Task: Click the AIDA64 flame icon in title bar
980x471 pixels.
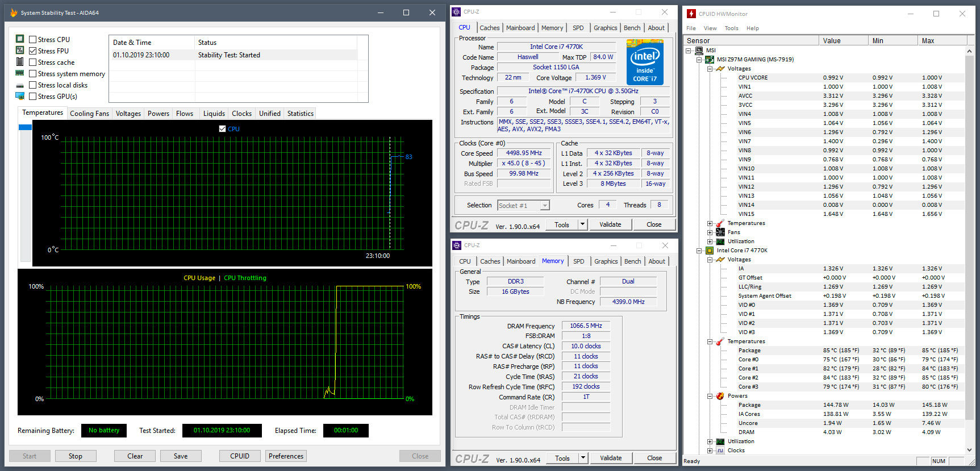Action: (14, 12)
